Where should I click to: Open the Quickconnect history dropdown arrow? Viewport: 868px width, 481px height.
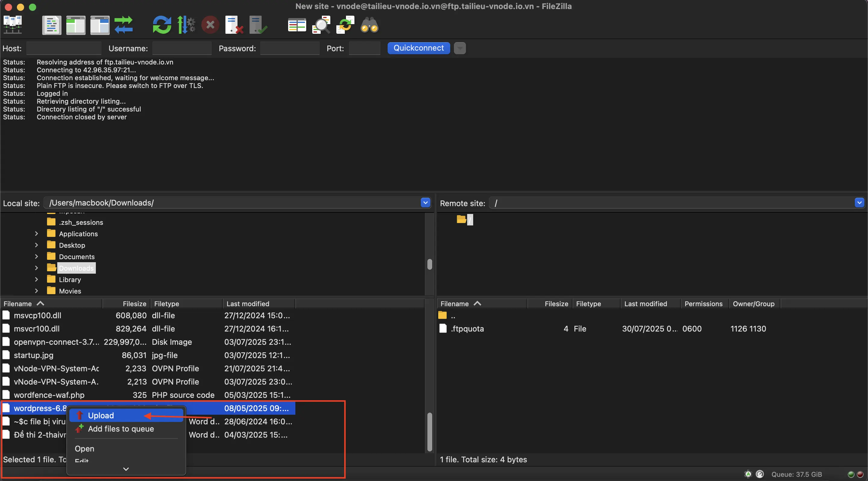click(460, 48)
